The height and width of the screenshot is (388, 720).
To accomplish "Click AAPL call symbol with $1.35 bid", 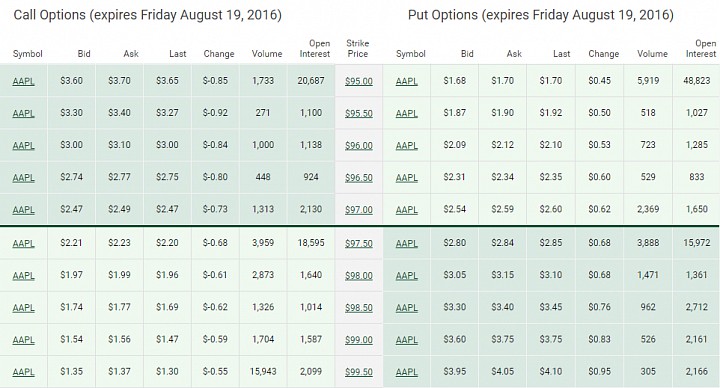I will [x=23, y=372].
